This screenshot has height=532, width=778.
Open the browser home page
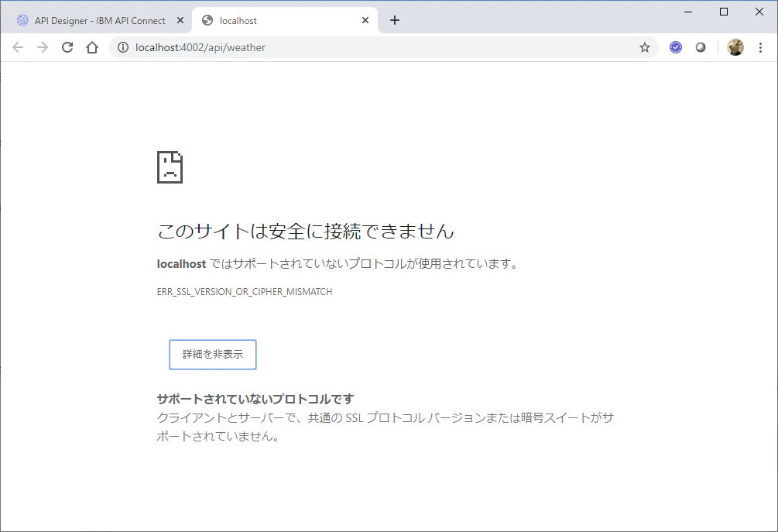[92, 47]
